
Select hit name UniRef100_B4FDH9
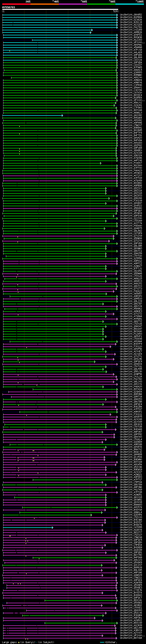point(131,557)
